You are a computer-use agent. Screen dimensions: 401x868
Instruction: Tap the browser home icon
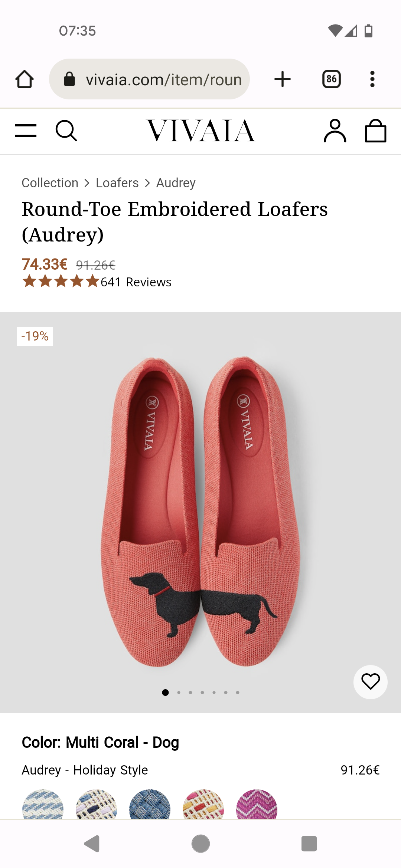point(25,79)
